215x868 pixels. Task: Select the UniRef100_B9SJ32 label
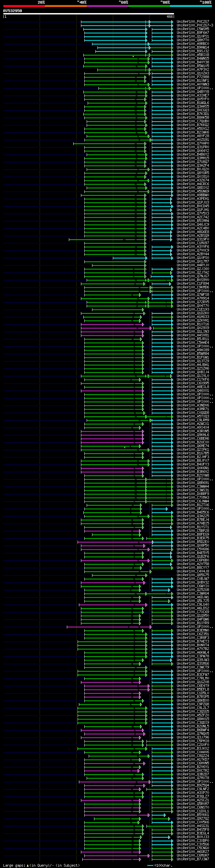point(193,51)
